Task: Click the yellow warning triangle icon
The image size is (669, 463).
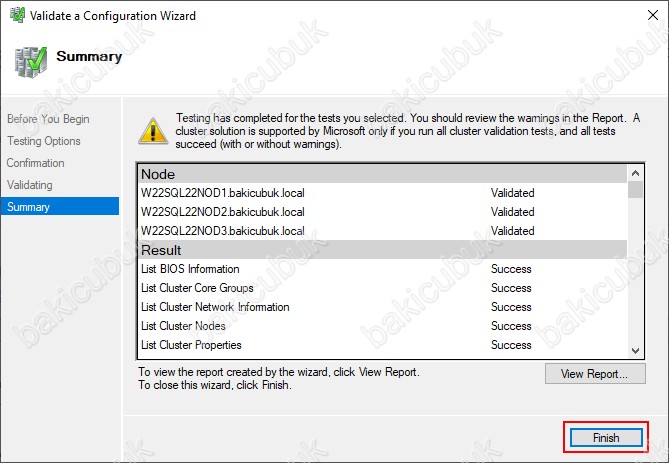Action: 153,131
